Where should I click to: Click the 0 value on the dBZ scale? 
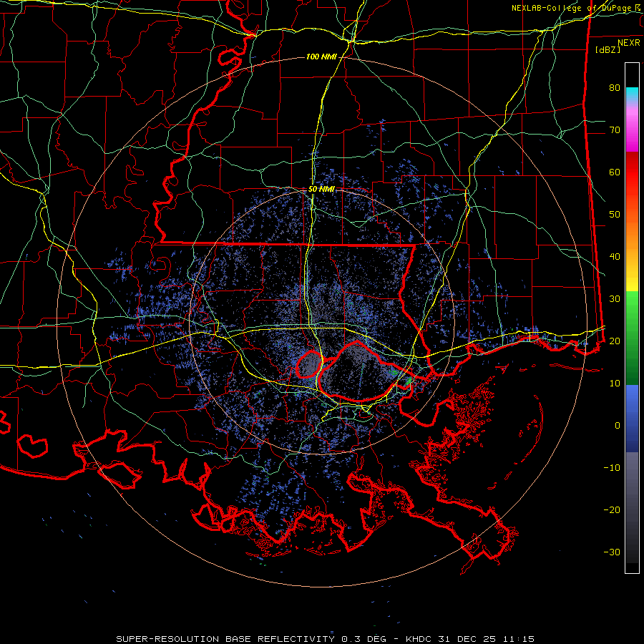[618, 426]
